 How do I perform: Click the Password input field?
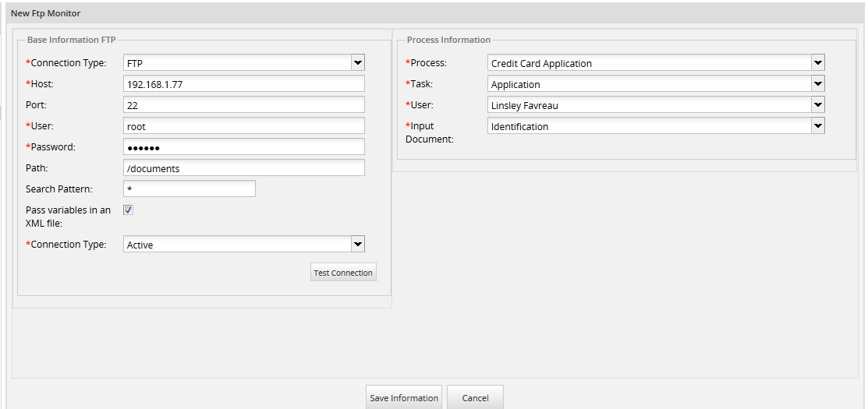click(x=243, y=147)
